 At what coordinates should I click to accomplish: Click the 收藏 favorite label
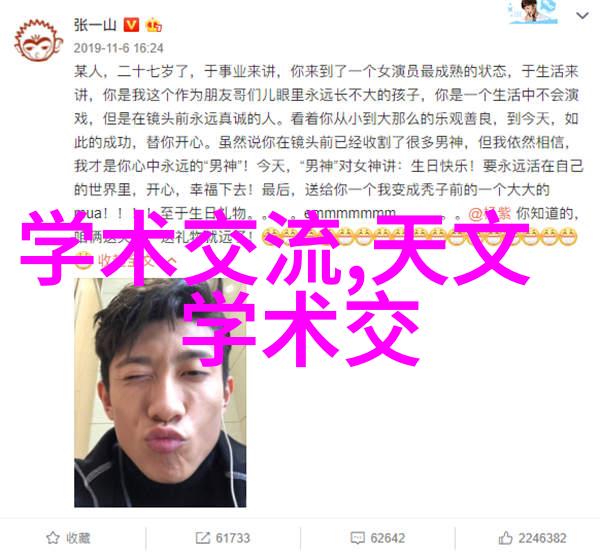[78, 538]
